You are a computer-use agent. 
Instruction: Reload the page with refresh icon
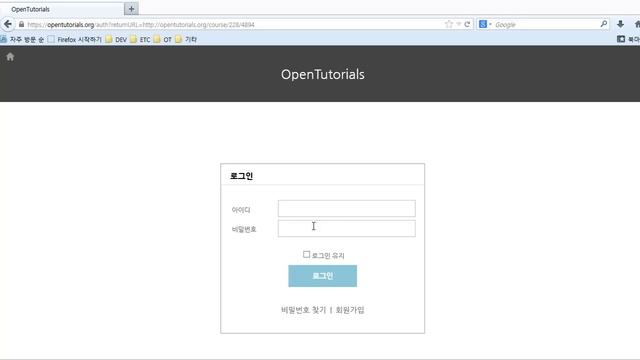(x=467, y=24)
